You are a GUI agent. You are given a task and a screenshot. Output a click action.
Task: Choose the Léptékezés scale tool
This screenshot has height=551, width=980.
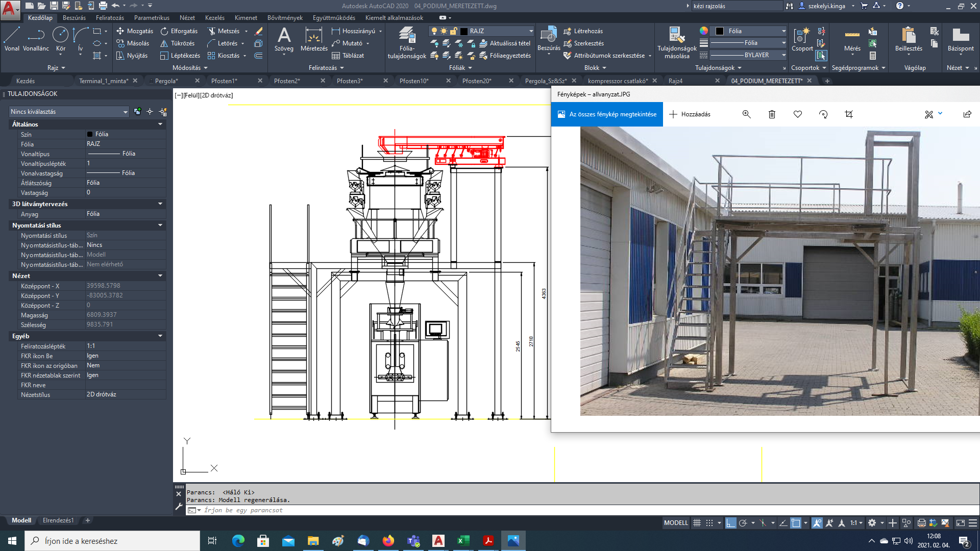180,56
